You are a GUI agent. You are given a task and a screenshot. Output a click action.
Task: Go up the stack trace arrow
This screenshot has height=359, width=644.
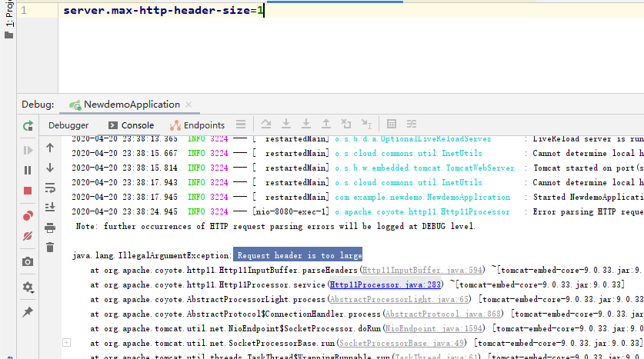[x=50, y=148]
